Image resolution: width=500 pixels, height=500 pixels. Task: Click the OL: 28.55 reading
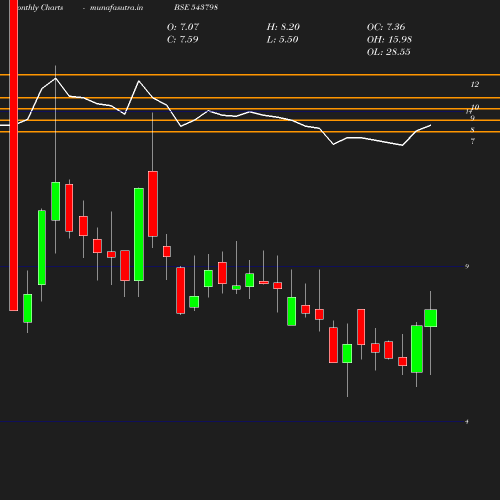pos(389,52)
